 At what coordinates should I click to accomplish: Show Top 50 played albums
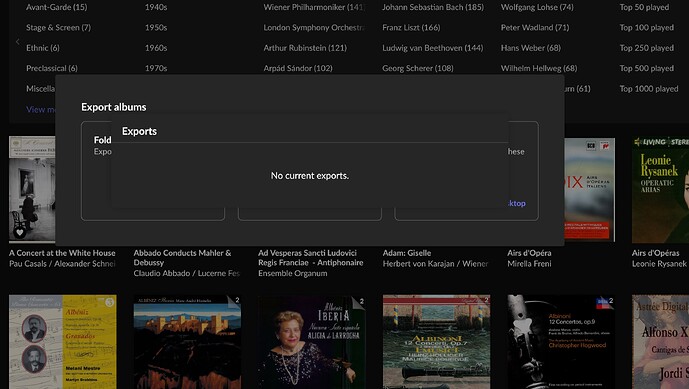point(644,7)
